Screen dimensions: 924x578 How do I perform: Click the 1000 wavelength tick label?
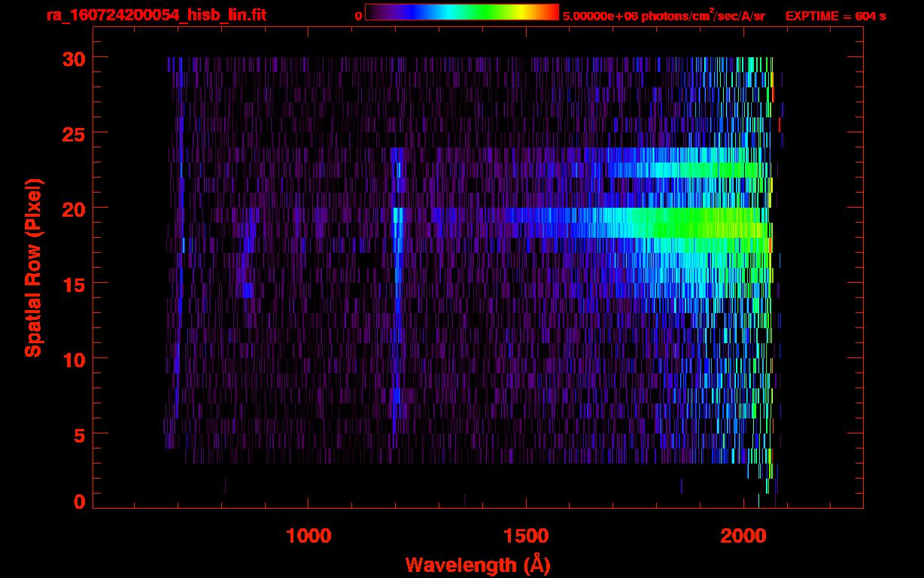(x=309, y=536)
